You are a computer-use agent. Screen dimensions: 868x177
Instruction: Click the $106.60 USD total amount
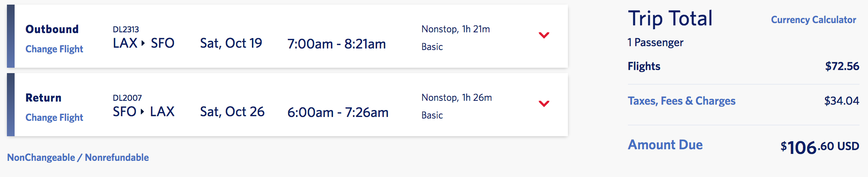point(820,147)
